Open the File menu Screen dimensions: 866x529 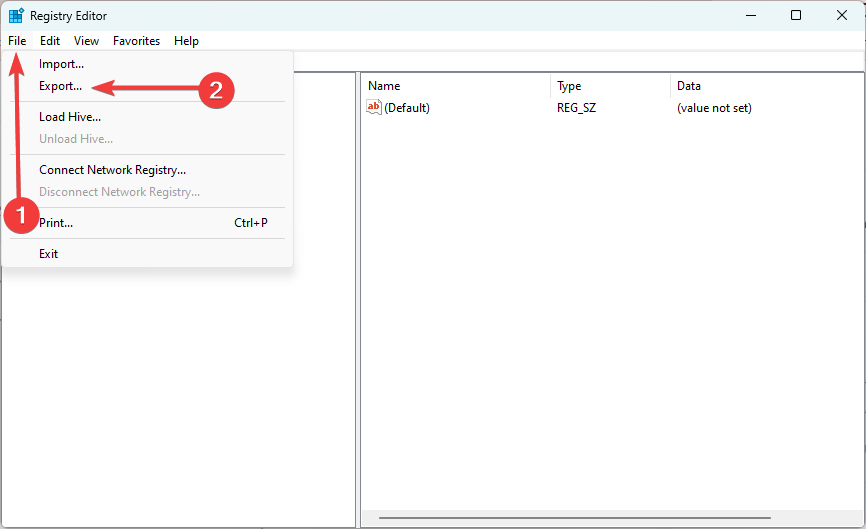[x=17, y=41]
